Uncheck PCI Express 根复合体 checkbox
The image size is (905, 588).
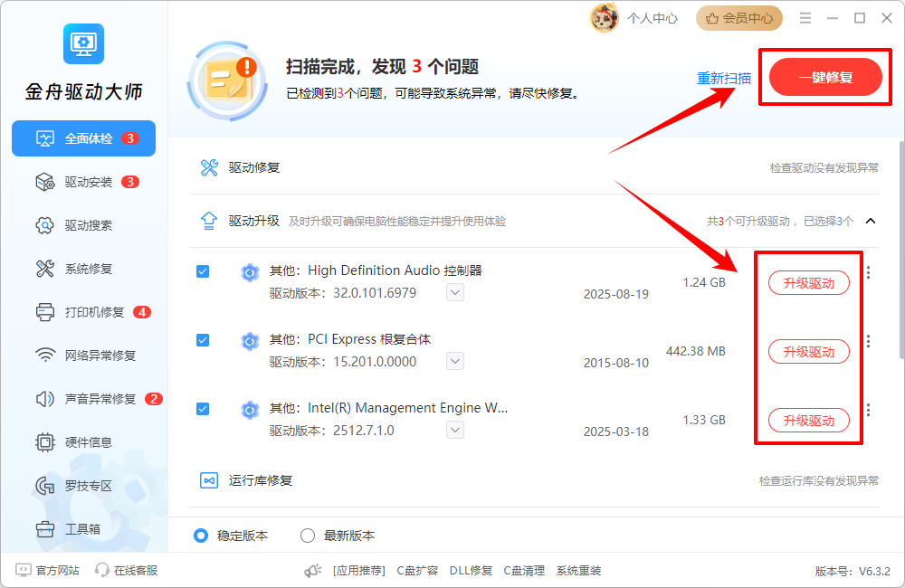(x=203, y=340)
